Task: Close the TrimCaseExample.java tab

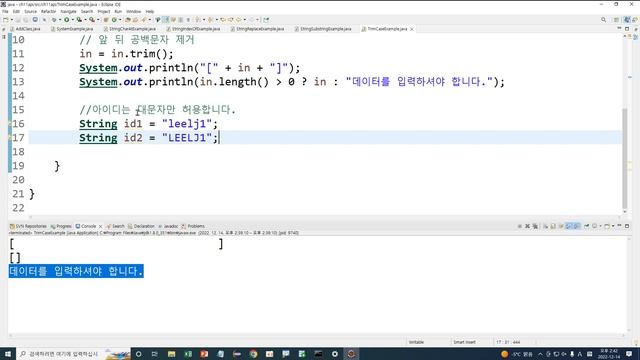Action: [x=412, y=29]
